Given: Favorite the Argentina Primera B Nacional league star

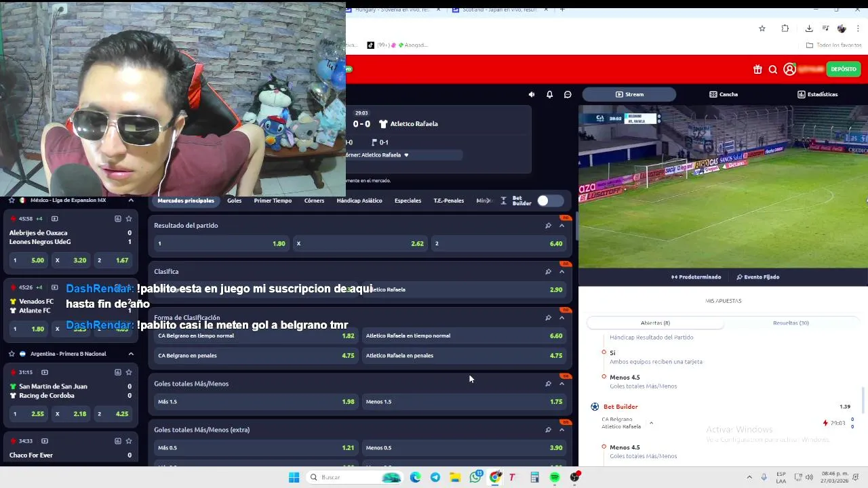Looking at the screenshot, I should tap(12, 354).
